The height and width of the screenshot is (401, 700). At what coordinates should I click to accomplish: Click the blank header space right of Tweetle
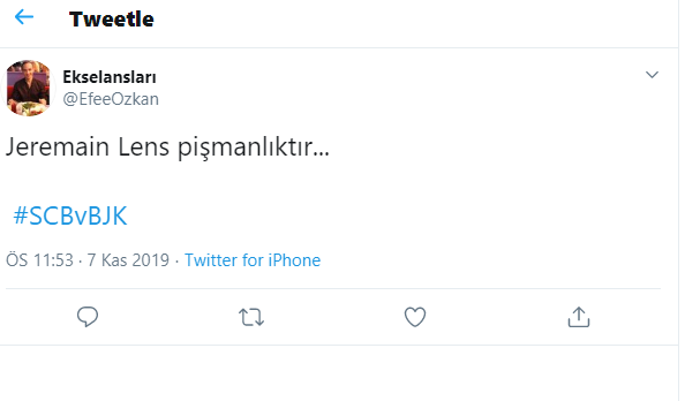pyautogui.click(x=415, y=20)
